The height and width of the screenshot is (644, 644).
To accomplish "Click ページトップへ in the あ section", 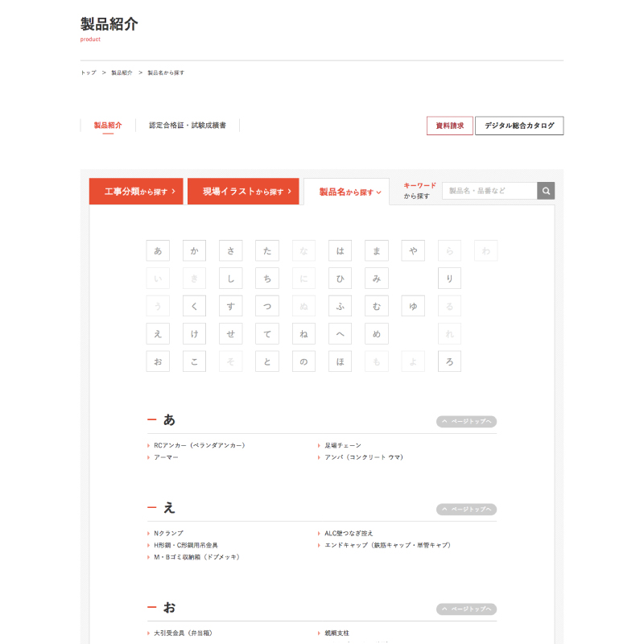I will tap(467, 421).
